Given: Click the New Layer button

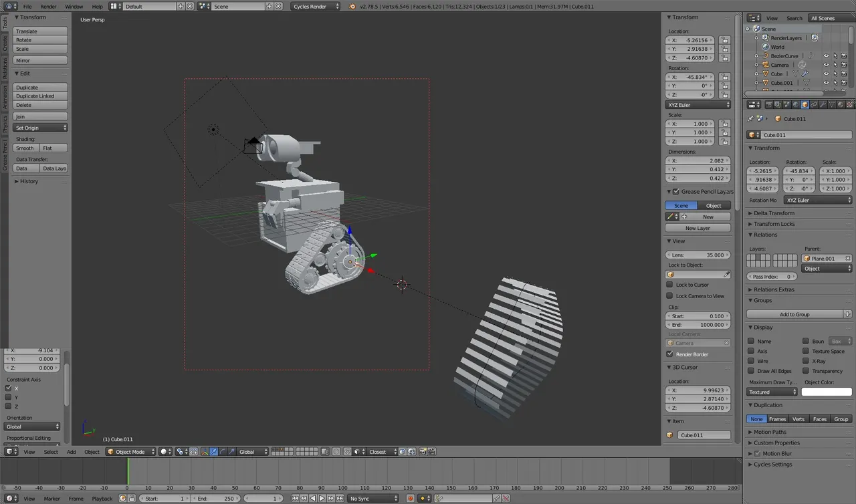Looking at the screenshot, I should pos(698,228).
